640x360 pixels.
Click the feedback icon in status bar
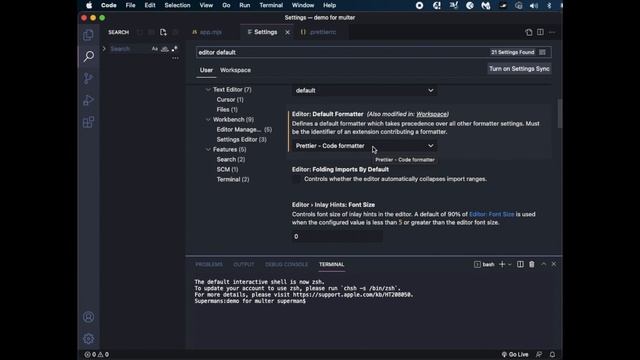click(x=539, y=354)
